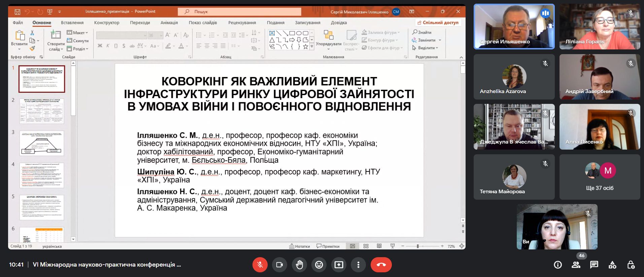This screenshot has height=277, width=644.
Task: Expand the Макет layout dropdown
Action: [77, 33]
